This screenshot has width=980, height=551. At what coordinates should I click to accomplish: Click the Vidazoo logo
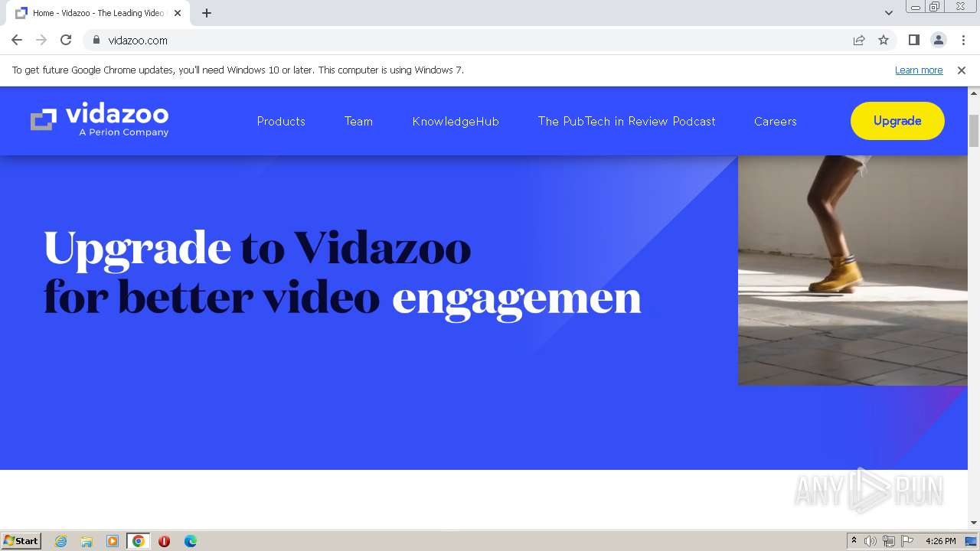100,120
